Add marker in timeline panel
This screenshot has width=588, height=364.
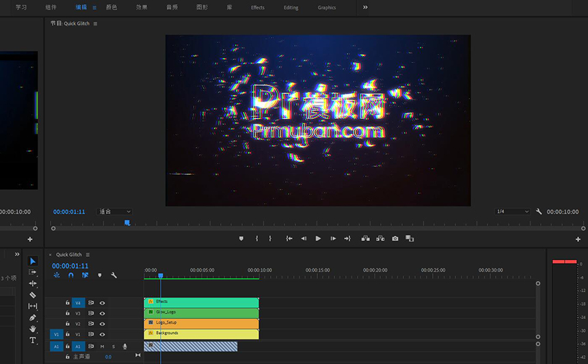click(100, 275)
